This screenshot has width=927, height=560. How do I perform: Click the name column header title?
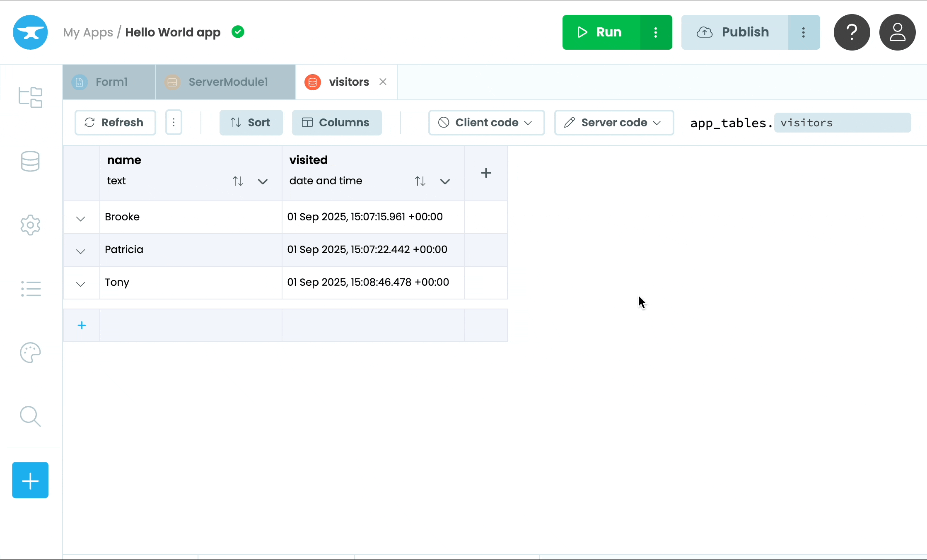tap(124, 160)
